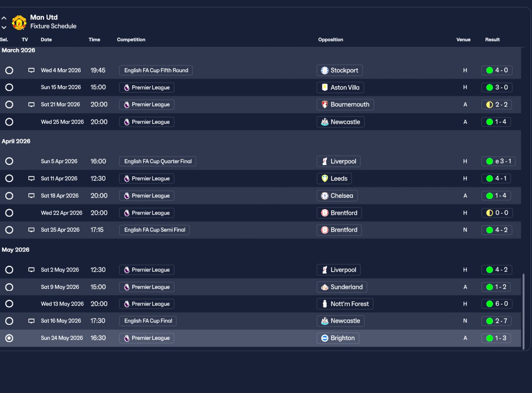Open the Nott'm Forest opposition button
532x393 pixels.
(345, 304)
